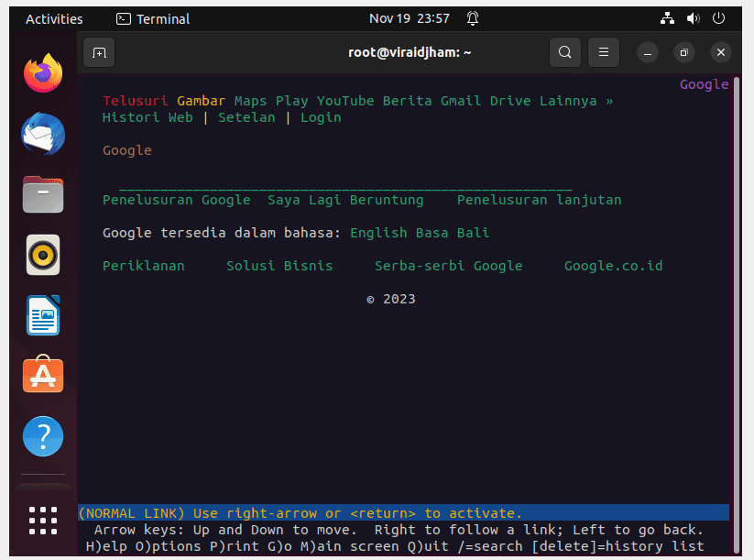The height and width of the screenshot is (560, 754).
Task: Open the Periklanan link
Action: click(x=143, y=266)
